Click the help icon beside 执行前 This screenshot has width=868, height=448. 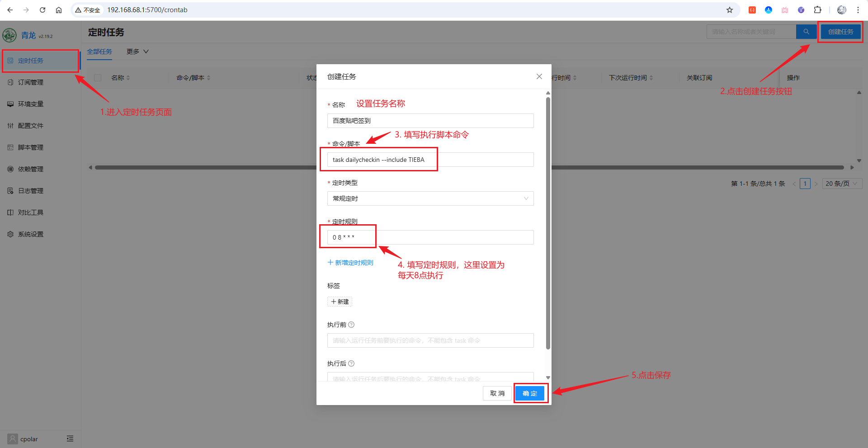tap(351, 325)
